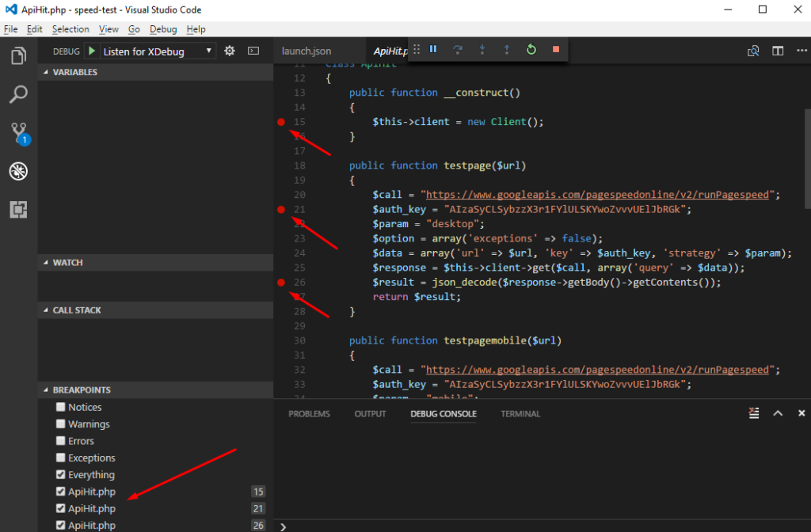The height and width of the screenshot is (532, 811).
Task: Collapse the Variables section
Action: [x=75, y=72]
